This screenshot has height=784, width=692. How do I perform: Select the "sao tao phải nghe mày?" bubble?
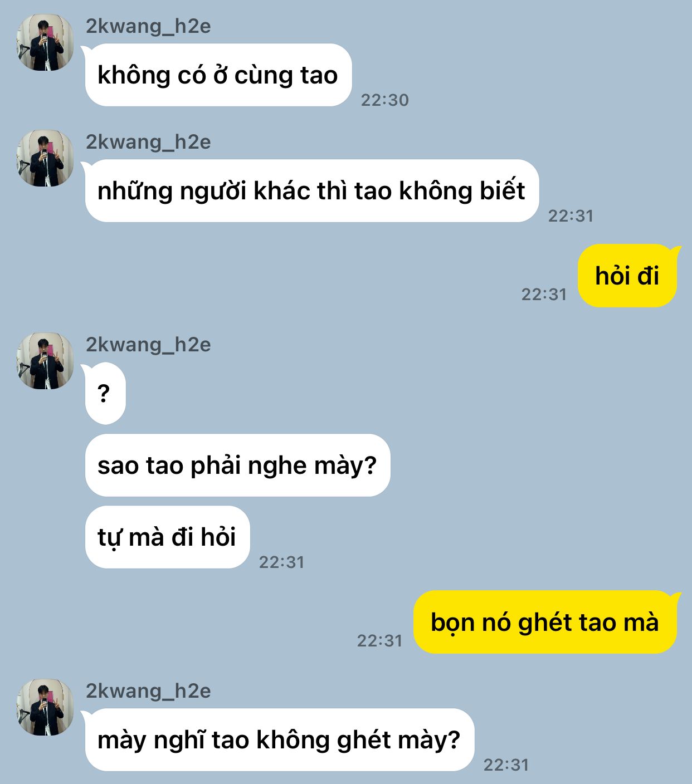(x=238, y=465)
